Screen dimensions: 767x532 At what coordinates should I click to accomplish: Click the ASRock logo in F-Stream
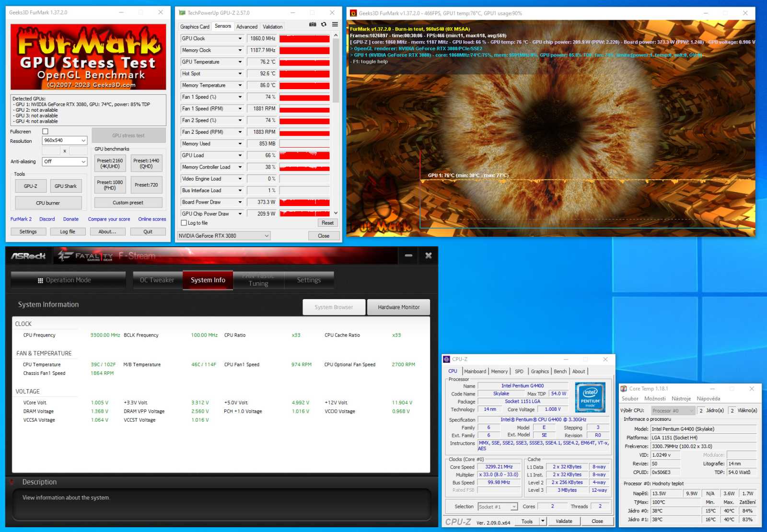tap(28, 256)
